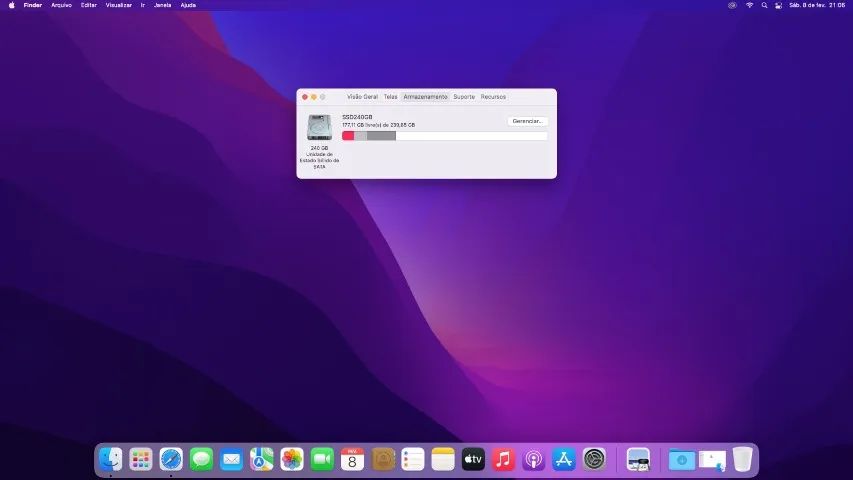
Task: Open recent document stack in Dock
Action: 712,460
